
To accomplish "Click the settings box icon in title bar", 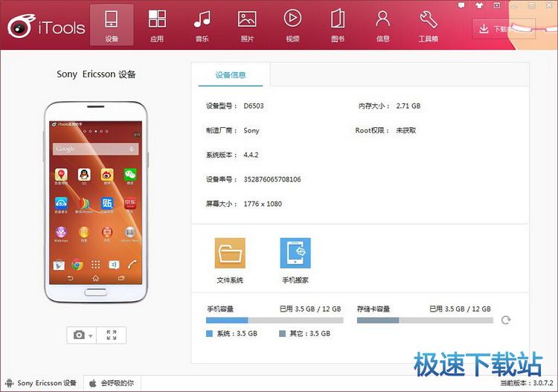I will click(x=497, y=5).
